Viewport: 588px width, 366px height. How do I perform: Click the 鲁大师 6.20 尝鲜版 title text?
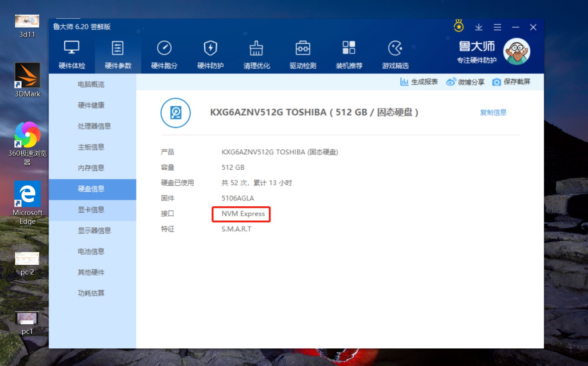(82, 27)
